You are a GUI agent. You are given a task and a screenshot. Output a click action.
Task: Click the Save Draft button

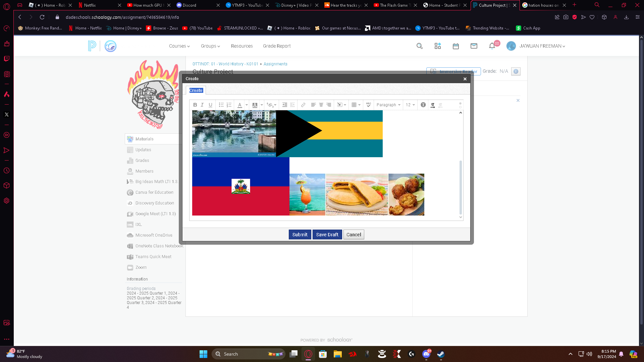327,235
